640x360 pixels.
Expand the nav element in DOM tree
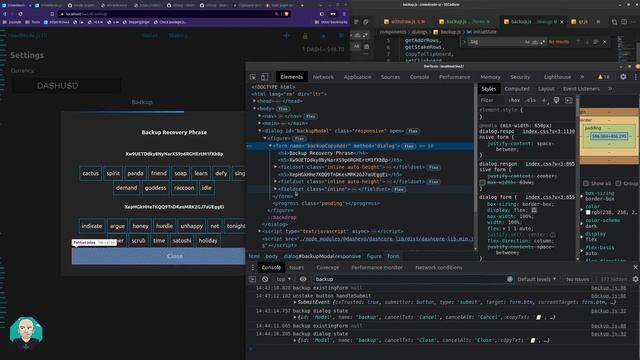click(x=260, y=116)
